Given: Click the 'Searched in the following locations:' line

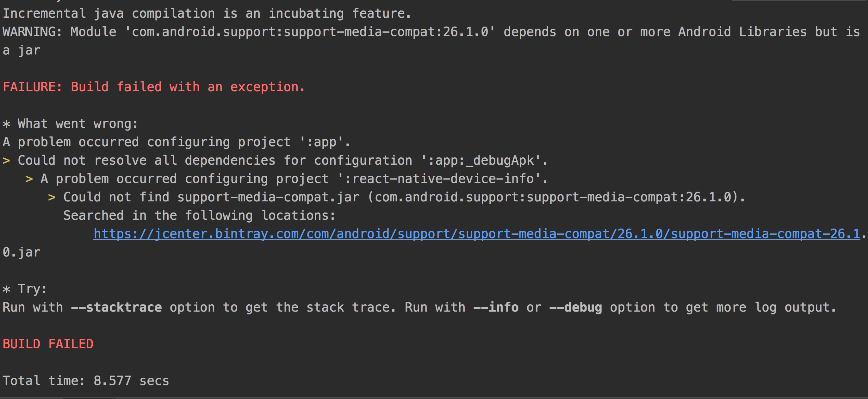Looking at the screenshot, I should point(199,215).
